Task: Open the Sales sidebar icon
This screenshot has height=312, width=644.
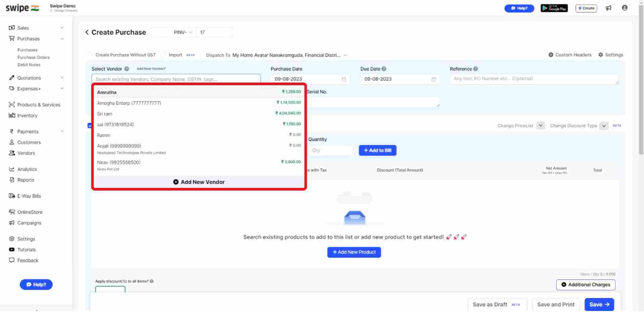Action: coord(12,28)
